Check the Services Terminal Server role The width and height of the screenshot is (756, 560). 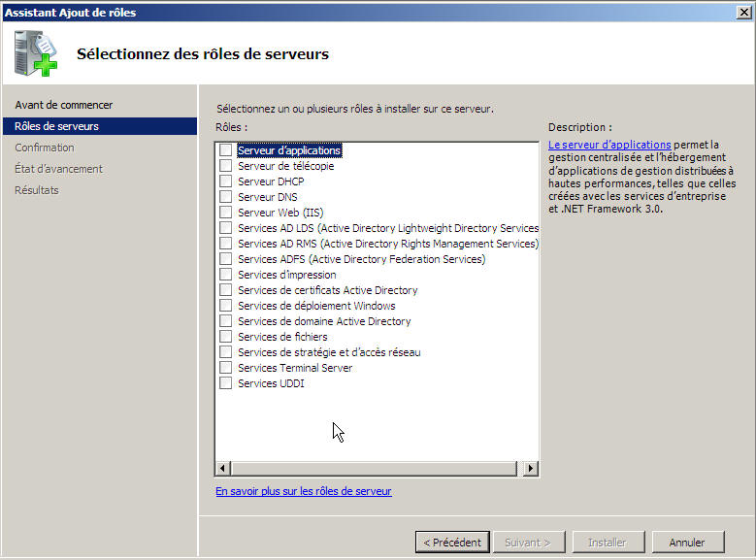coord(226,368)
